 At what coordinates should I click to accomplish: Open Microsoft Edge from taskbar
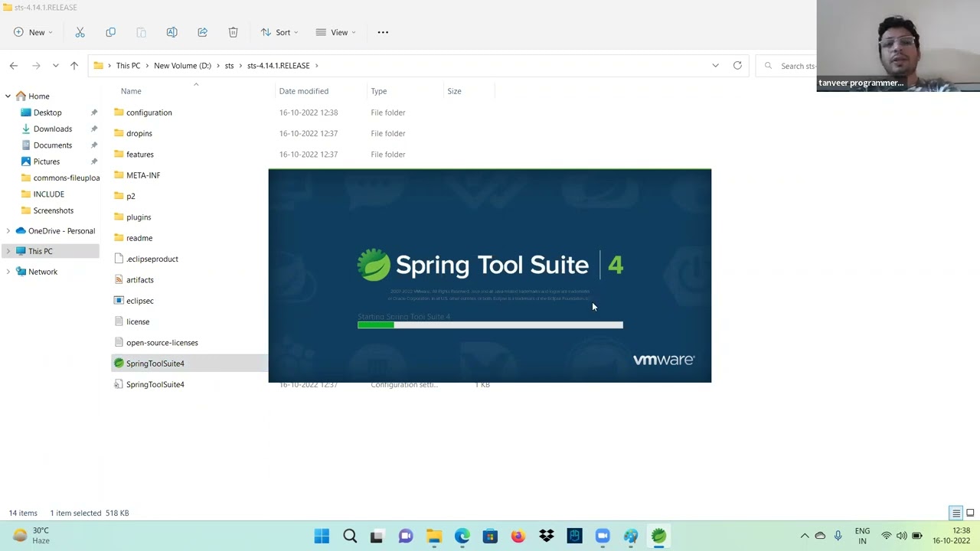coord(462,536)
